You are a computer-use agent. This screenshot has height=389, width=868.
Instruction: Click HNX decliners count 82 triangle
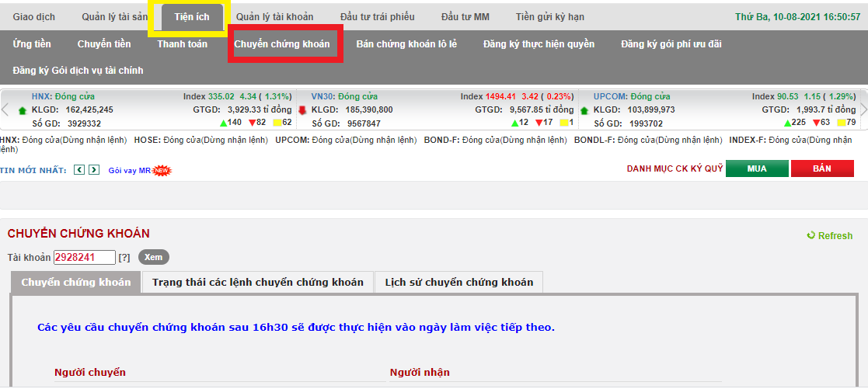point(252,122)
